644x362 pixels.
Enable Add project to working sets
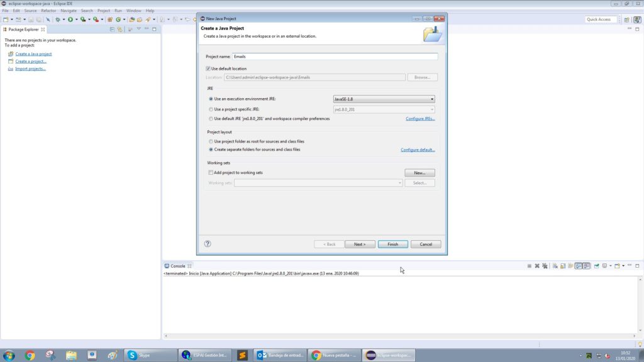(x=211, y=172)
